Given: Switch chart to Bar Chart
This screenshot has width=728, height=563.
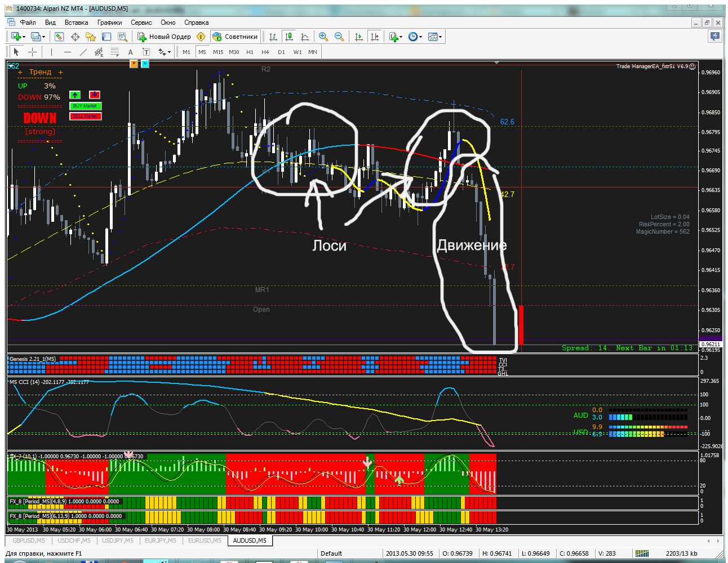Looking at the screenshot, I should 273,37.
